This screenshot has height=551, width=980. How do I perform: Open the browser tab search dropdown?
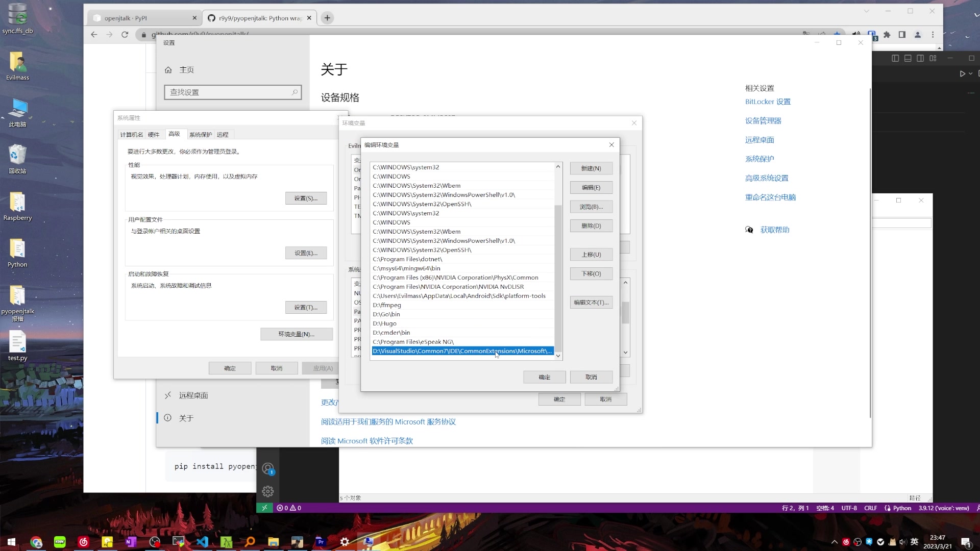point(867,11)
